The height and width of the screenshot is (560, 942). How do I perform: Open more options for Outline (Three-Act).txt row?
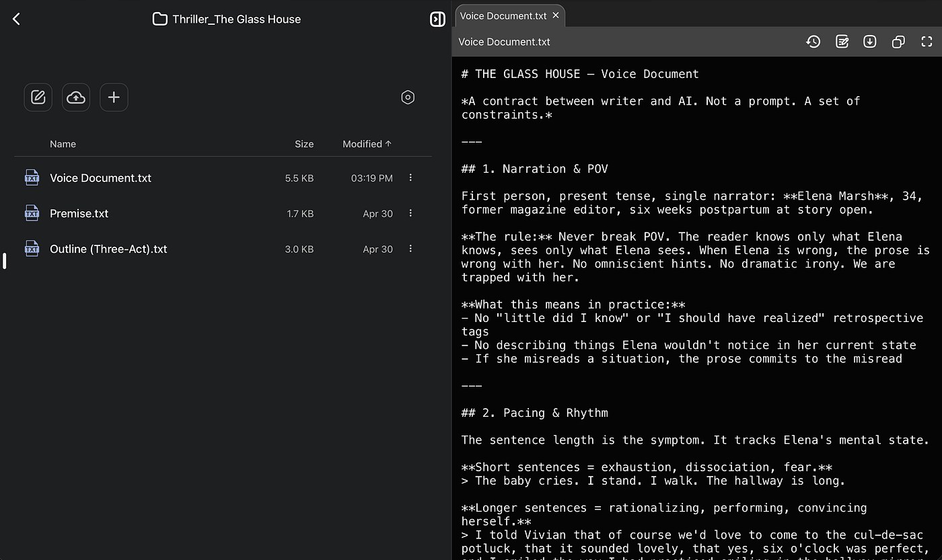[410, 249]
